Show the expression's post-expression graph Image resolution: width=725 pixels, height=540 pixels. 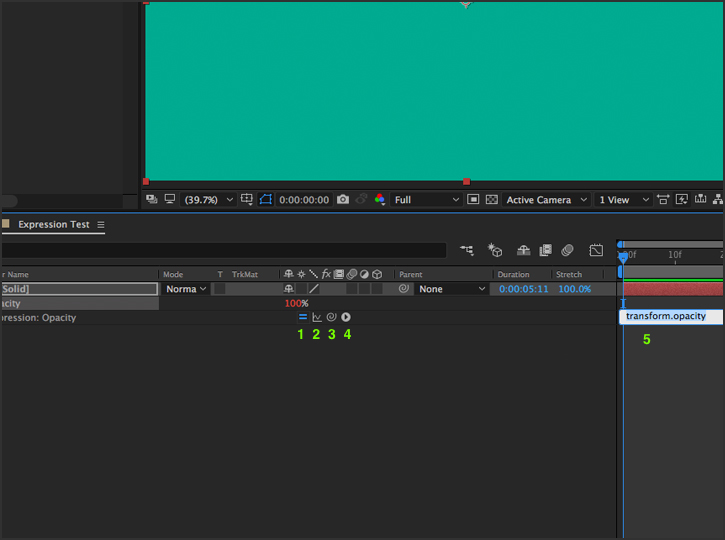coord(317,317)
